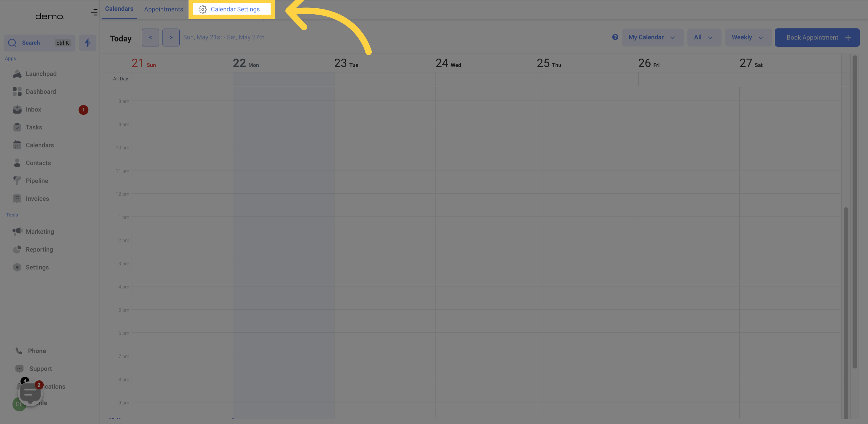Click the Search bar at top

click(x=39, y=42)
